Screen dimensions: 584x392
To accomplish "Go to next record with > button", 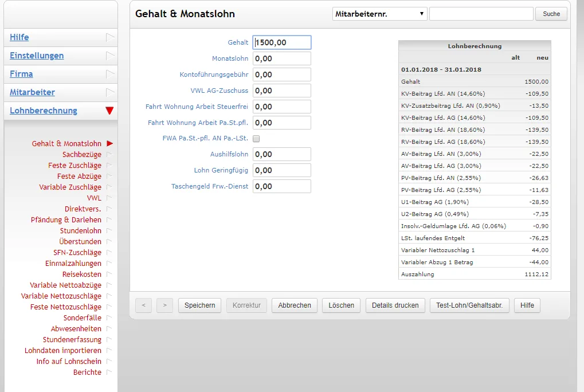I will point(164,305).
